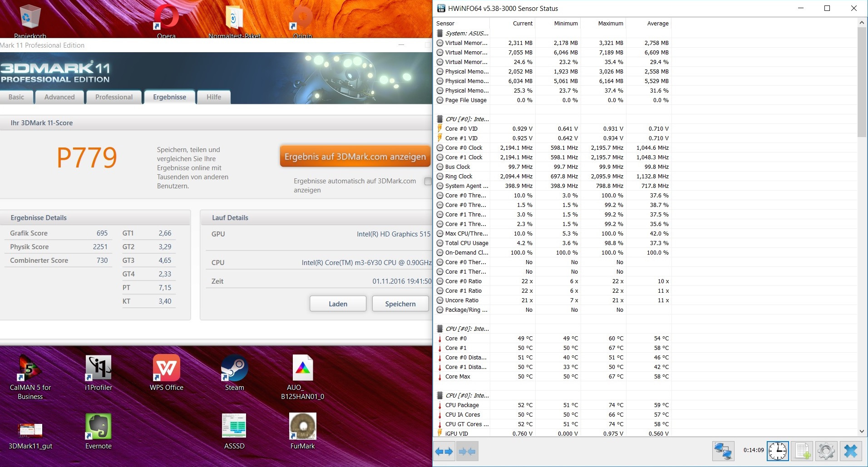The image size is (868, 467).
Task: Click the HWiNFO expand columns arrows button
Action: coord(444,452)
